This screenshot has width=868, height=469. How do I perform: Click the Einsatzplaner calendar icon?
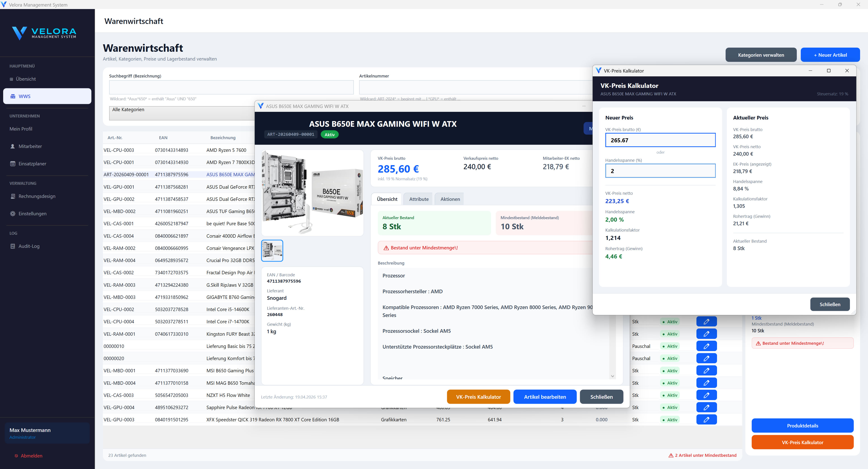(13, 164)
